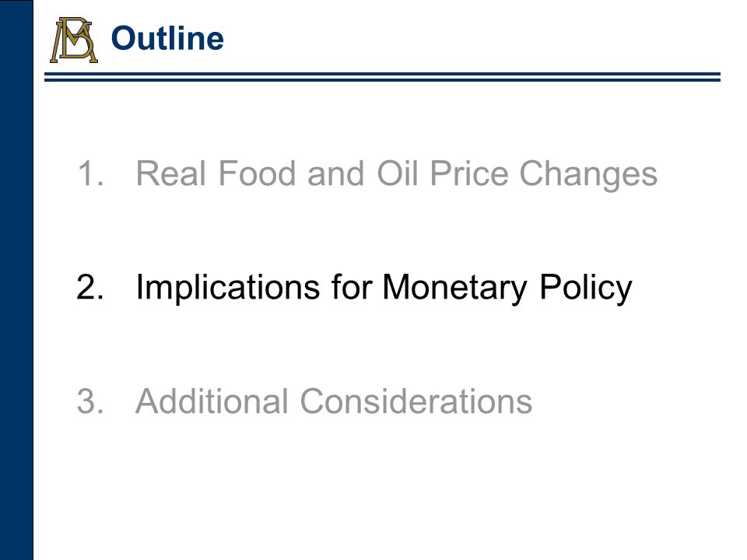747x560 pixels.
Task: Click the gold BM monogram logo
Action: (74, 40)
